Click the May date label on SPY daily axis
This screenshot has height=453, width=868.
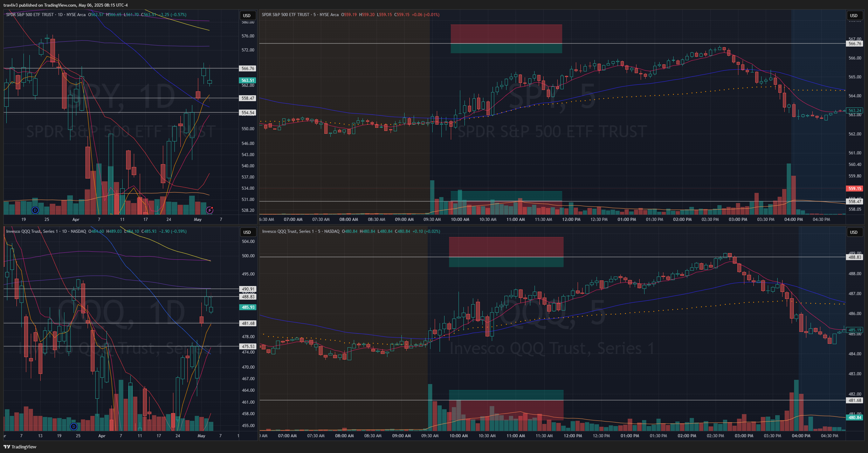point(198,219)
